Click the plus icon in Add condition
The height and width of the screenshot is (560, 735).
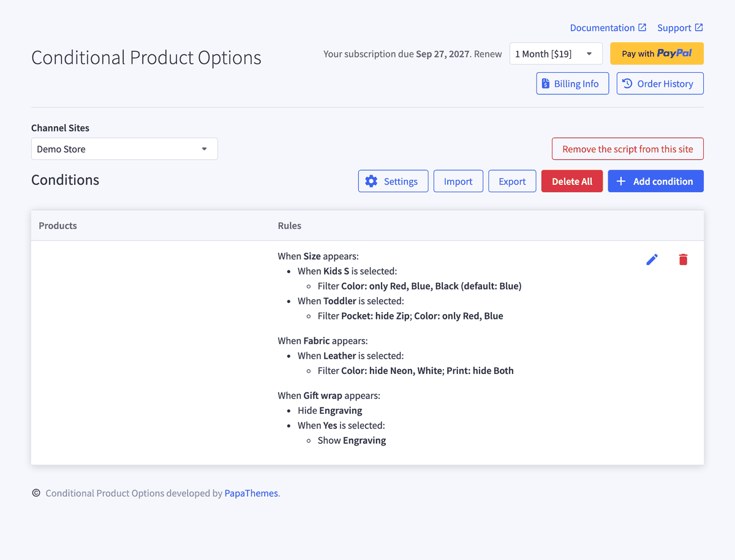pyautogui.click(x=621, y=181)
